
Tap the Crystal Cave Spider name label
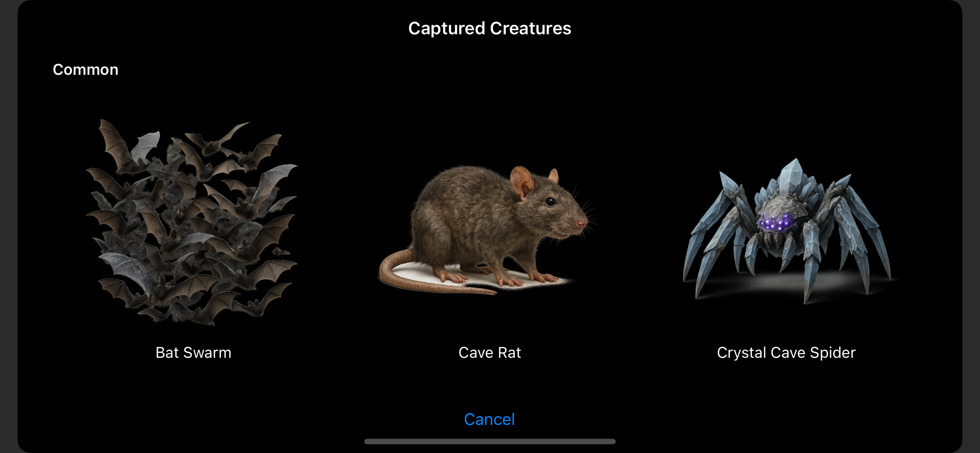point(786,352)
